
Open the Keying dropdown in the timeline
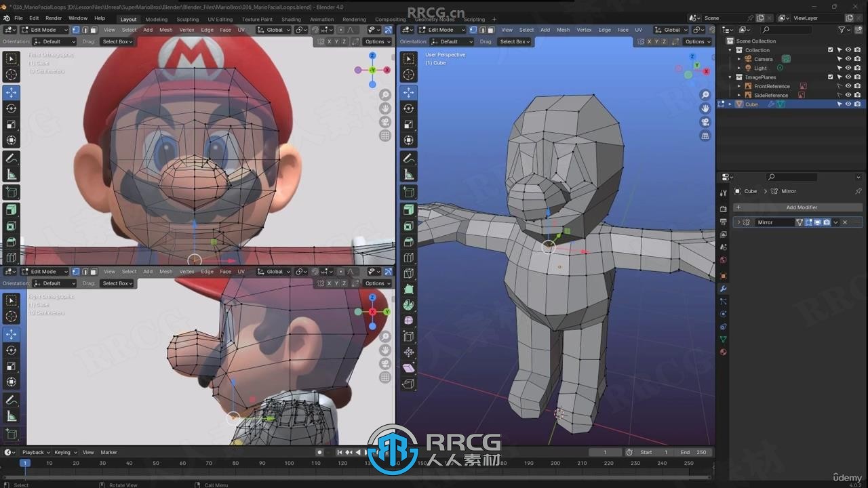coord(64,452)
